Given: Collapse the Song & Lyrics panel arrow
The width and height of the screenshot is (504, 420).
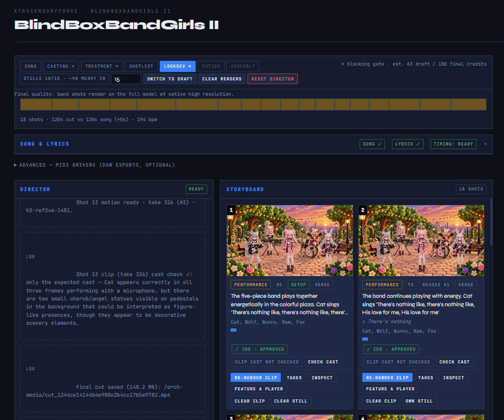Looking at the screenshot, I should click(x=485, y=144).
